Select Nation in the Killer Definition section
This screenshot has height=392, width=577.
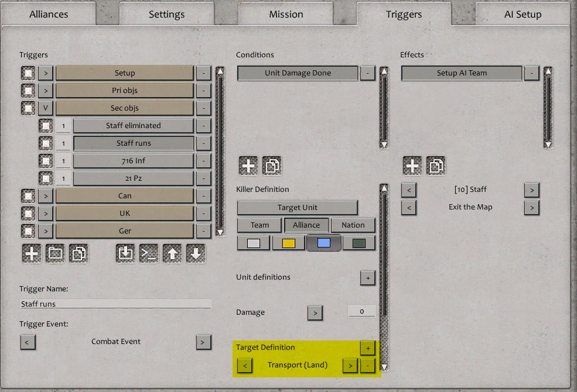click(x=353, y=225)
